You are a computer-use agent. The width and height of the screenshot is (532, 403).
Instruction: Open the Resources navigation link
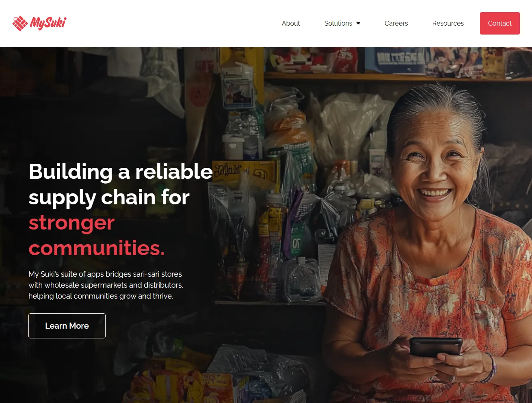pyautogui.click(x=448, y=23)
